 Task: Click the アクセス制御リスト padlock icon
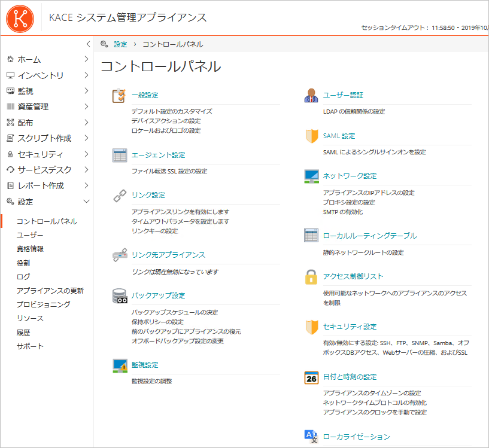(x=311, y=277)
